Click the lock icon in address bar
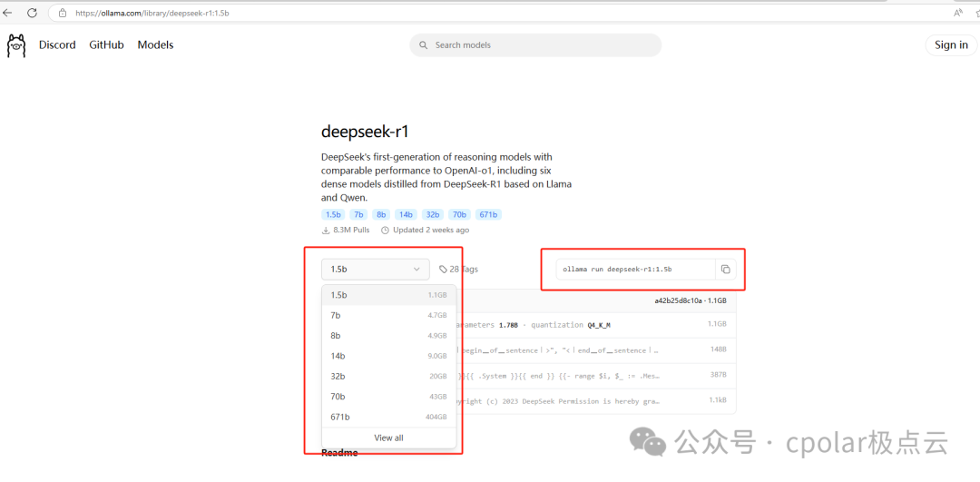 click(62, 13)
